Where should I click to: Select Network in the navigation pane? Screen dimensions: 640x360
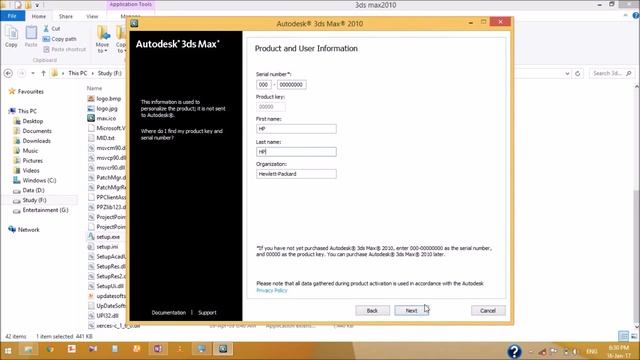point(28,230)
